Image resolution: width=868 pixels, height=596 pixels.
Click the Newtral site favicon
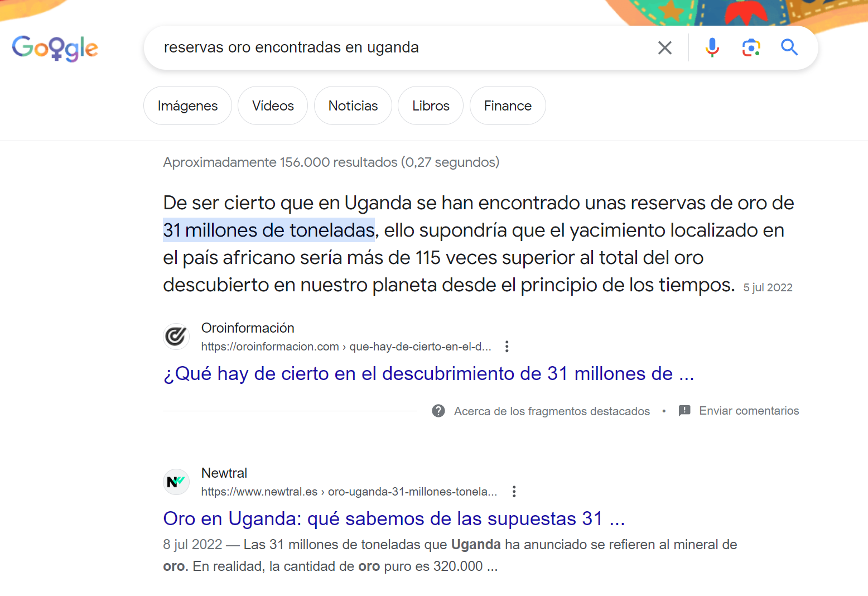[x=176, y=482]
